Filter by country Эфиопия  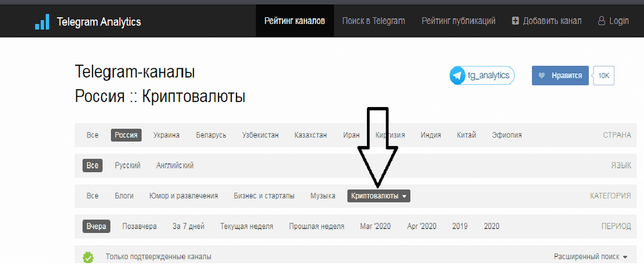pyautogui.click(x=507, y=135)
